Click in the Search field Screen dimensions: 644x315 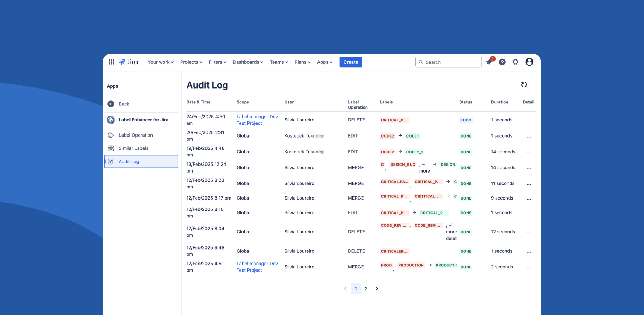[448, 62]
